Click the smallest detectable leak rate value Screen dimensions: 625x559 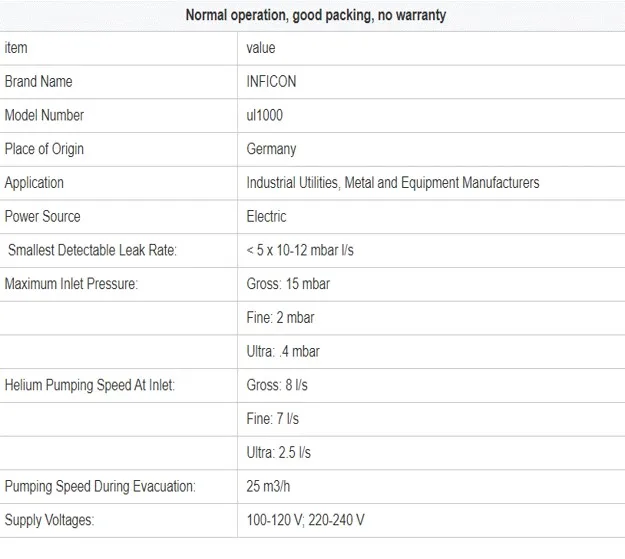(300, 250)
